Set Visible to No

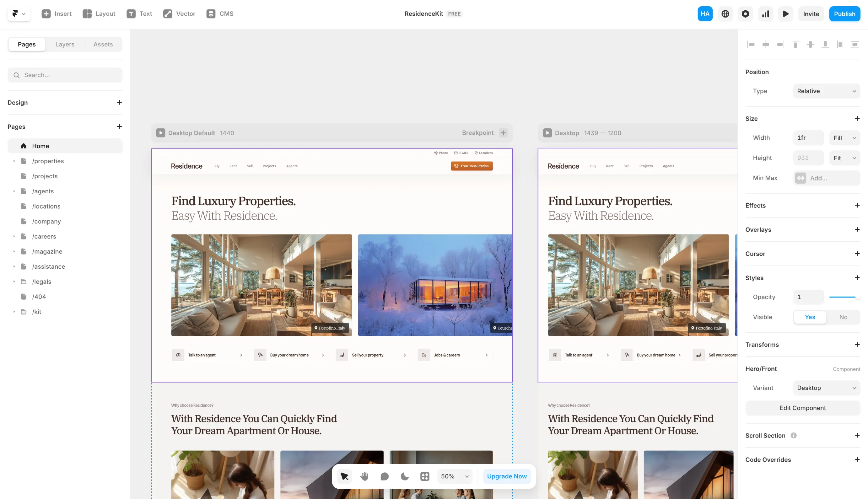point(843,317)
